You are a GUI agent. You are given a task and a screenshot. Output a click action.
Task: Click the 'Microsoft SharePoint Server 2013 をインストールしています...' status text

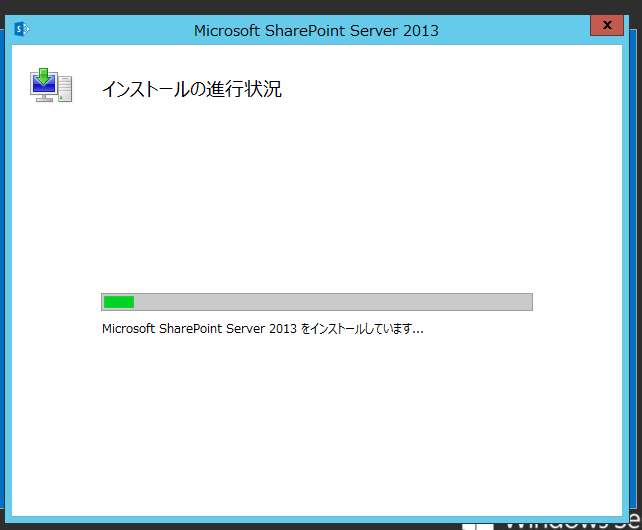click(262, 328)
